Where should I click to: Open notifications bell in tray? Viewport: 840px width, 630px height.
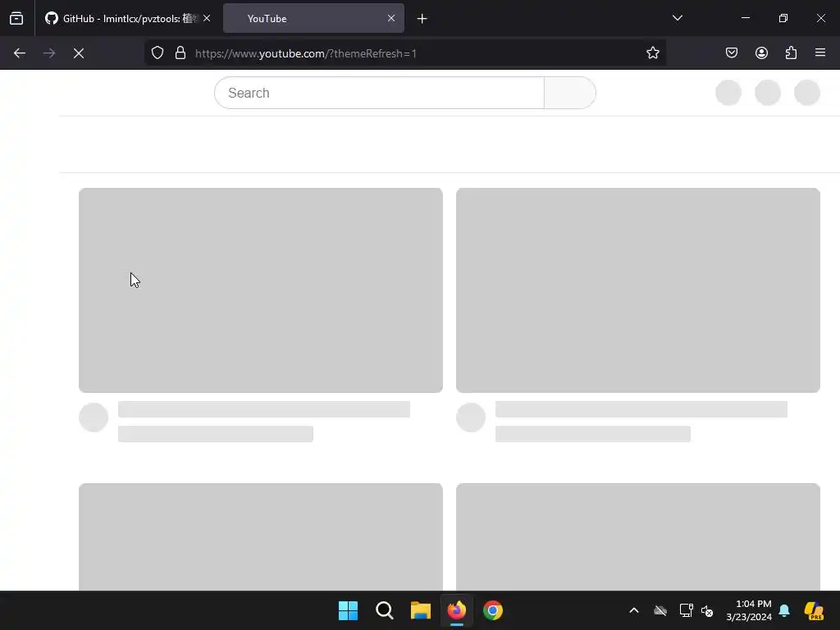pyautogui.click(x=784, y=610)
